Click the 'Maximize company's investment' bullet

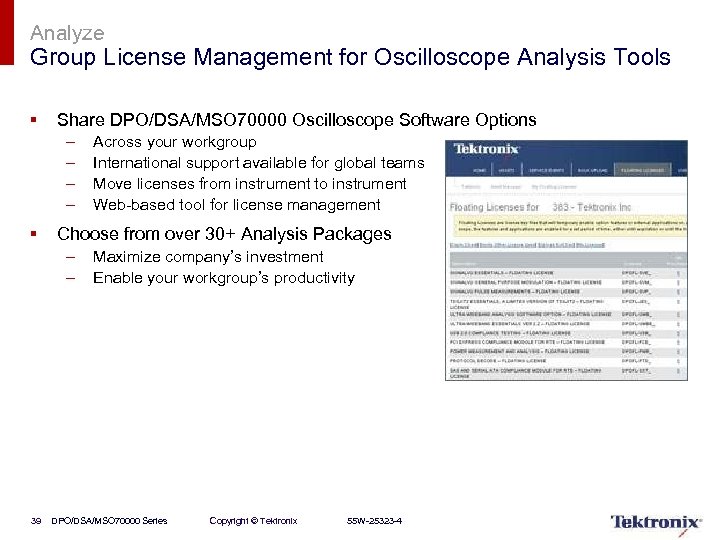(x=208, y=257)
